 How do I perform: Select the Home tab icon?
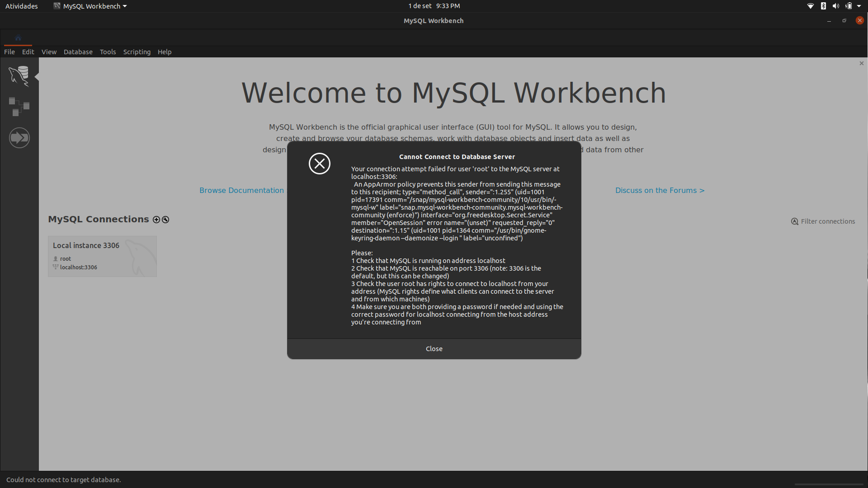pos(18,38)
